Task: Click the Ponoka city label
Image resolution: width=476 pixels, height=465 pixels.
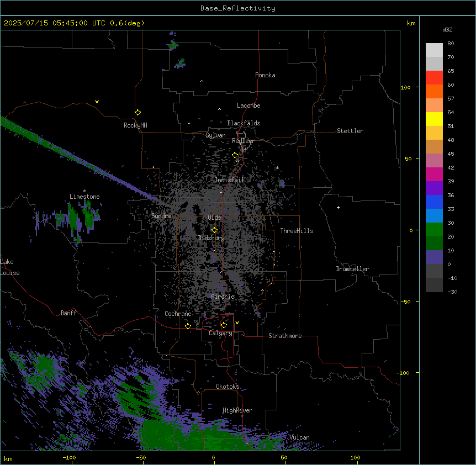Action: click(x=265, y=75)
